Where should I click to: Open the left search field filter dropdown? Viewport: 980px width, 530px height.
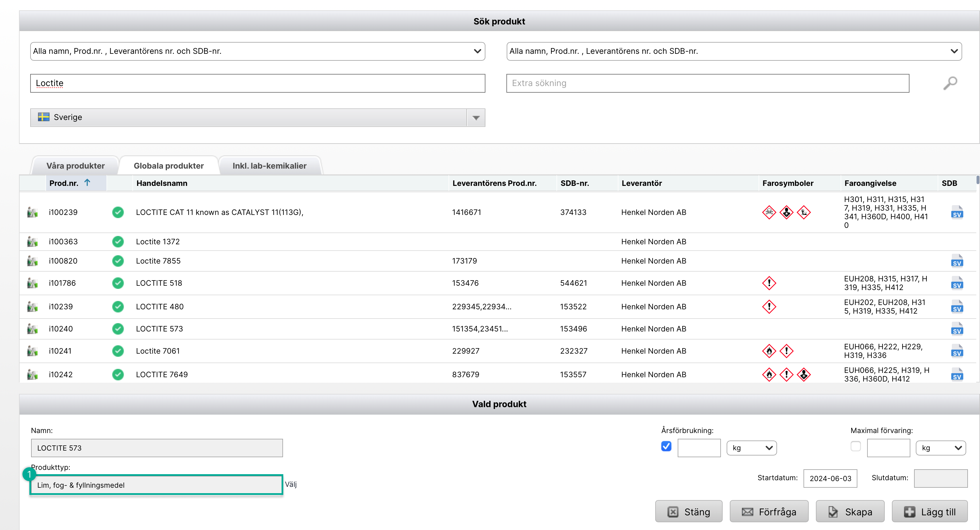[x=257, y=51]
